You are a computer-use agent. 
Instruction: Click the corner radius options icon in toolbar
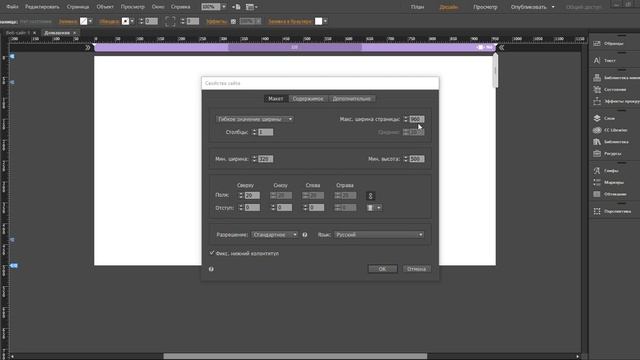click(x=170, y=21)
